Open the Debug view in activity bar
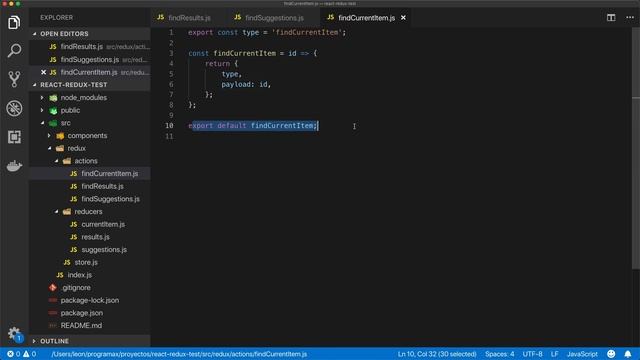The image size is (640, 360). 14,108
